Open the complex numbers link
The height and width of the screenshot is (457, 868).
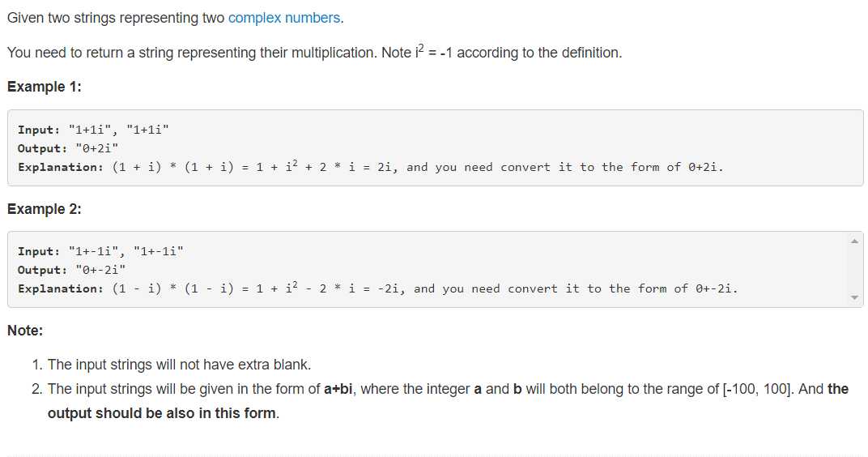pyautogui.click(x=285, y=18)
